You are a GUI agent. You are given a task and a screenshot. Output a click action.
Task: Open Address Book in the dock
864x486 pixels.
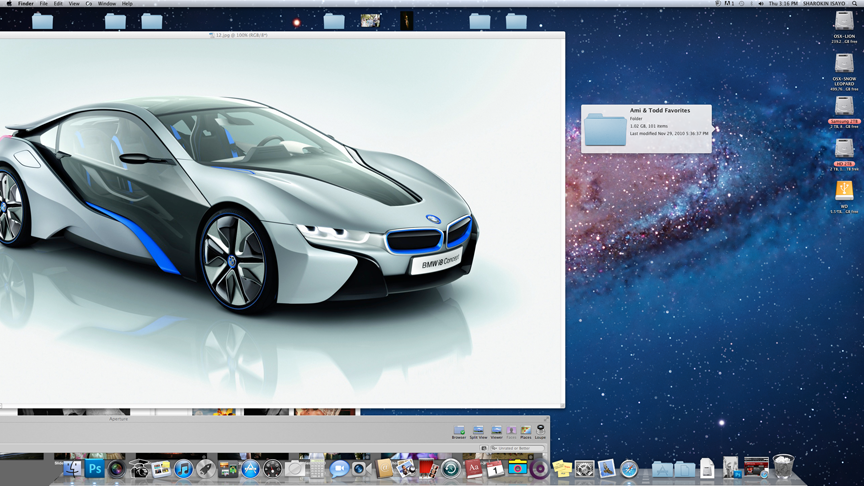coord(384,469)
